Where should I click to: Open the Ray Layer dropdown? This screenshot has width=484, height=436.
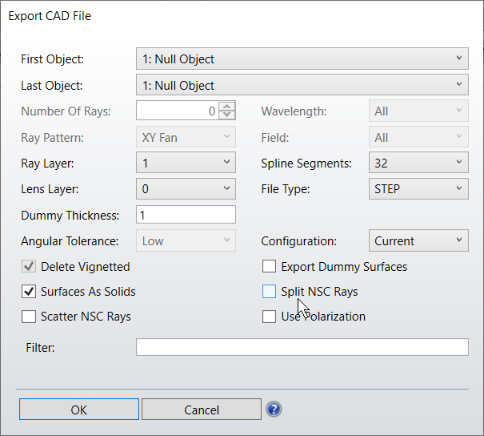(x=186, y=163)
